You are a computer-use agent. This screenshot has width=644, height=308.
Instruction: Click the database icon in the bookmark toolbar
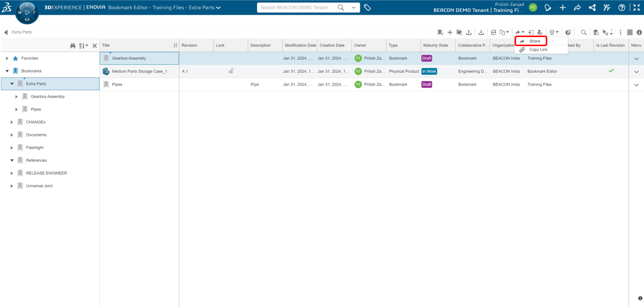pos(596,32)
